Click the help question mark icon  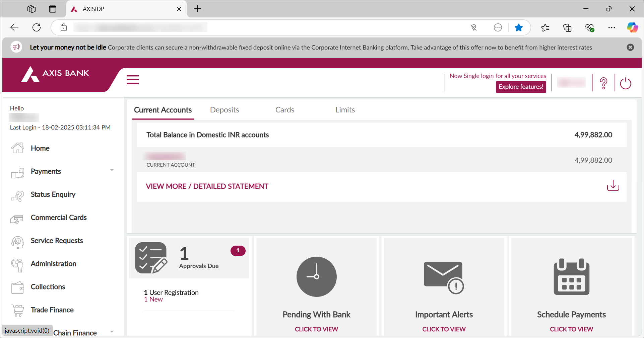pos(603,83)
